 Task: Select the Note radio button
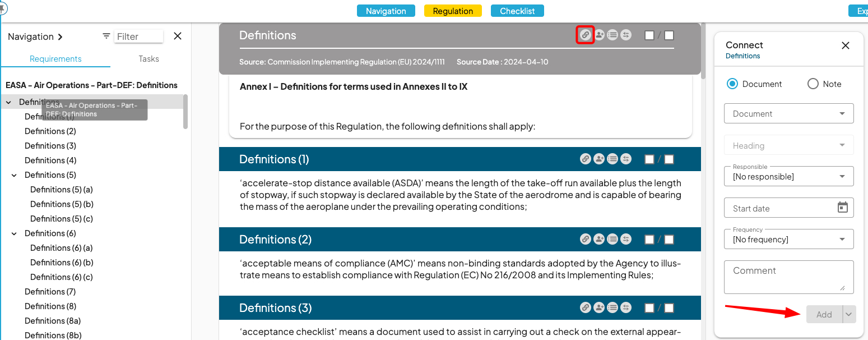[x=813, y=84]
